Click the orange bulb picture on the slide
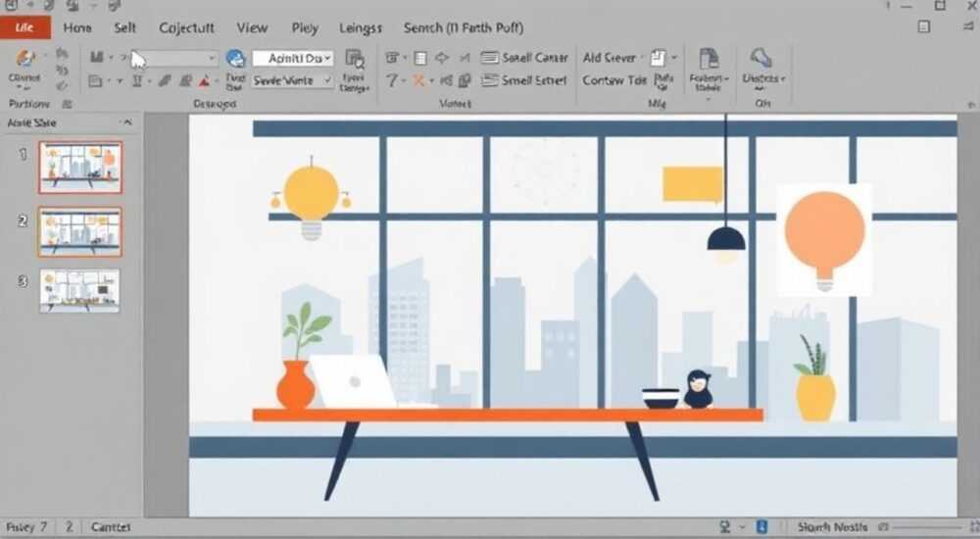980x539 pixels. pos(824,239)
